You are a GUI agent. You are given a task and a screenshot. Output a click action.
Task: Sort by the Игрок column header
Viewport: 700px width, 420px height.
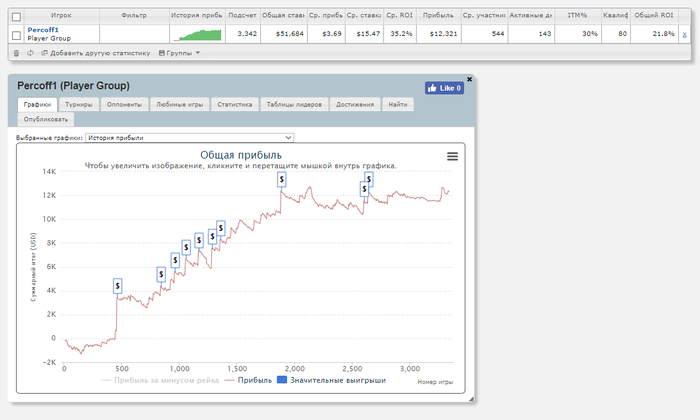[61, 16]
